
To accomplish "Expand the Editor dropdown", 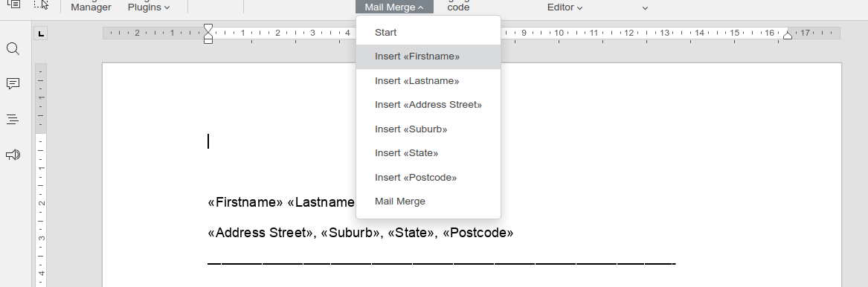I will 565,7.
